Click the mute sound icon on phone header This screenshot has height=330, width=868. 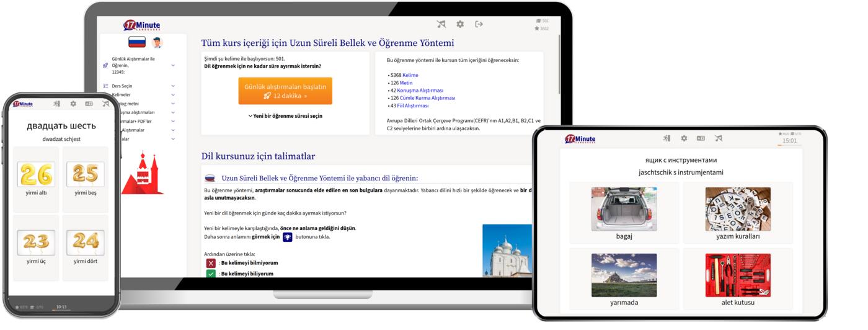coord(105,104)
